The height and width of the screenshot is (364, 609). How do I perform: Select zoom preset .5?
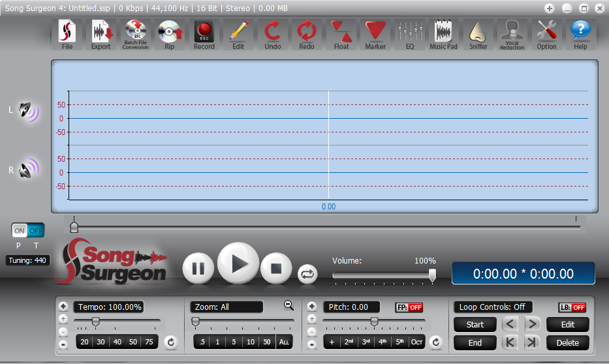tap(202, 342)
